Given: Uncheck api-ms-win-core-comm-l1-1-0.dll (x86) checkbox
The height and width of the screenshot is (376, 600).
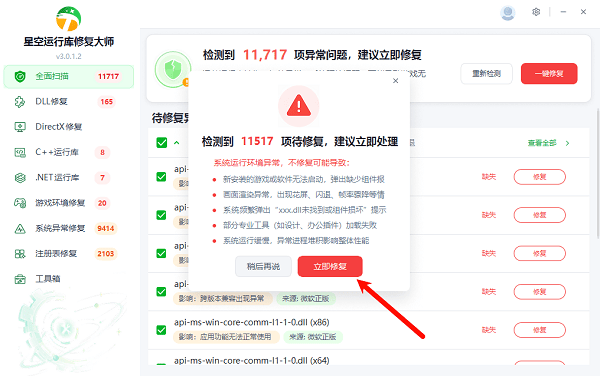Looking at the screenshot, I should pos(161,330).
